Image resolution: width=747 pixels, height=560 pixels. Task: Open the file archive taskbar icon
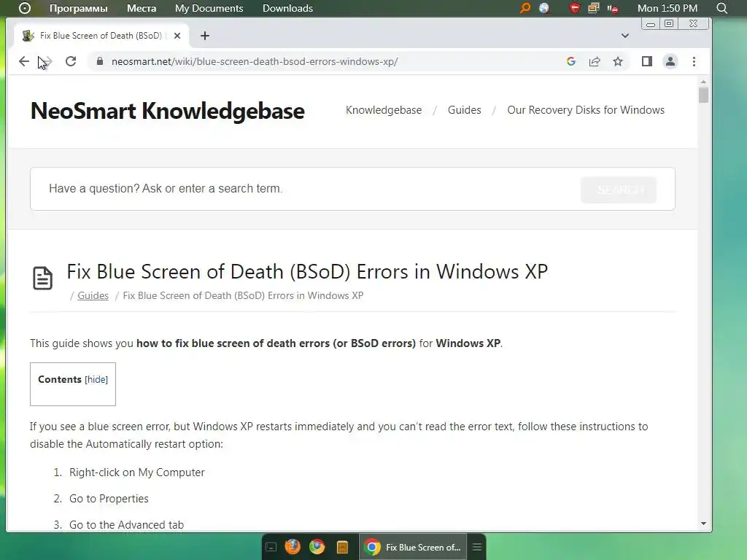click(x=342, y=547)
